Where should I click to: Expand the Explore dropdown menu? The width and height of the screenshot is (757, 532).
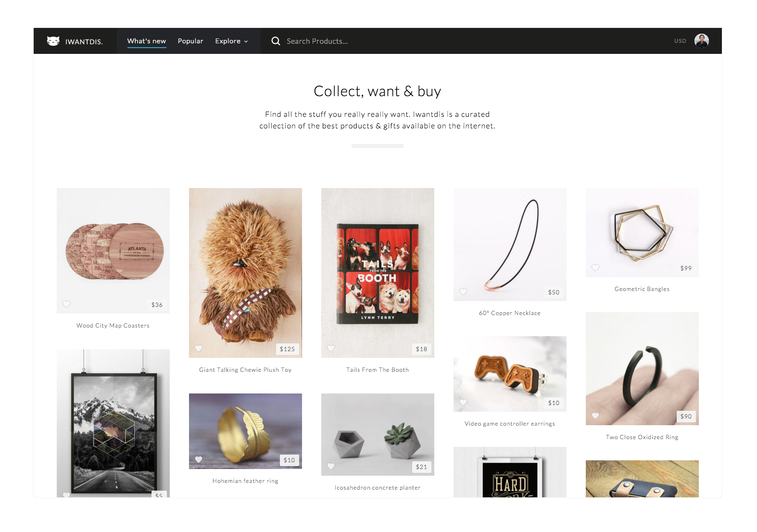(231, 41)
